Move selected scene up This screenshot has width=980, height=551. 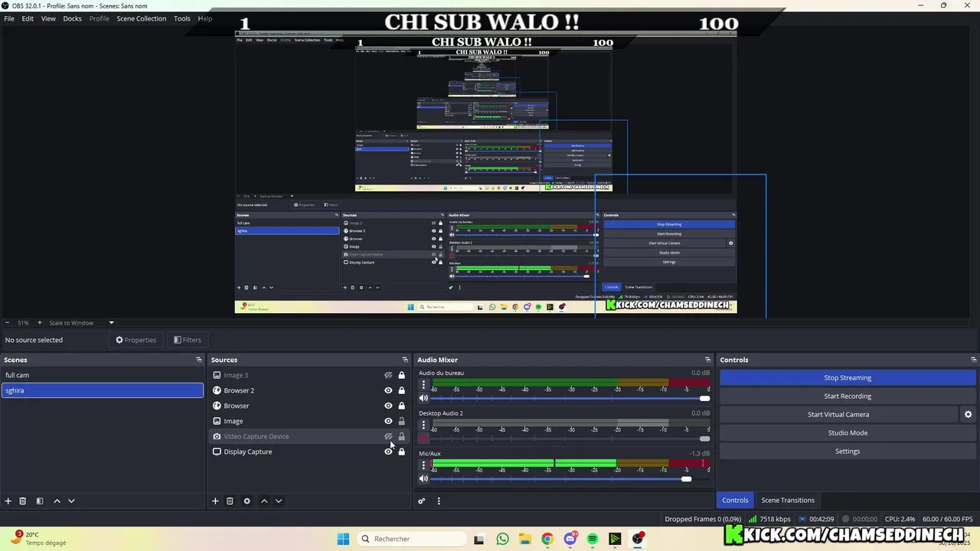tap(57, 501)
